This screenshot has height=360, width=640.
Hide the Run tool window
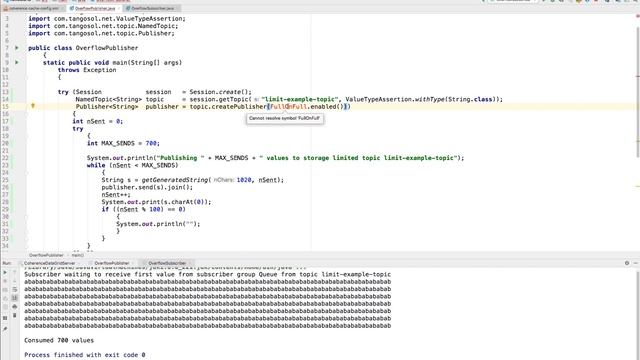click(636, 263)
